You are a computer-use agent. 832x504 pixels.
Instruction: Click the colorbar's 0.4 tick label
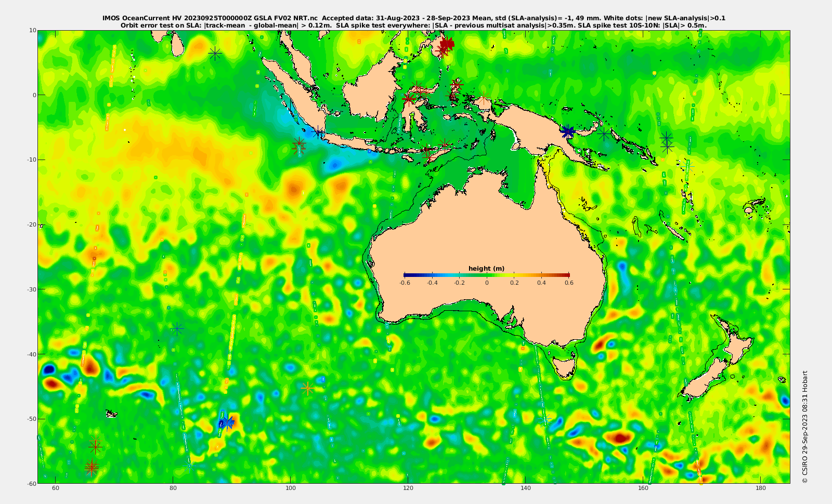pyautogui.click(x=541, y=283)
